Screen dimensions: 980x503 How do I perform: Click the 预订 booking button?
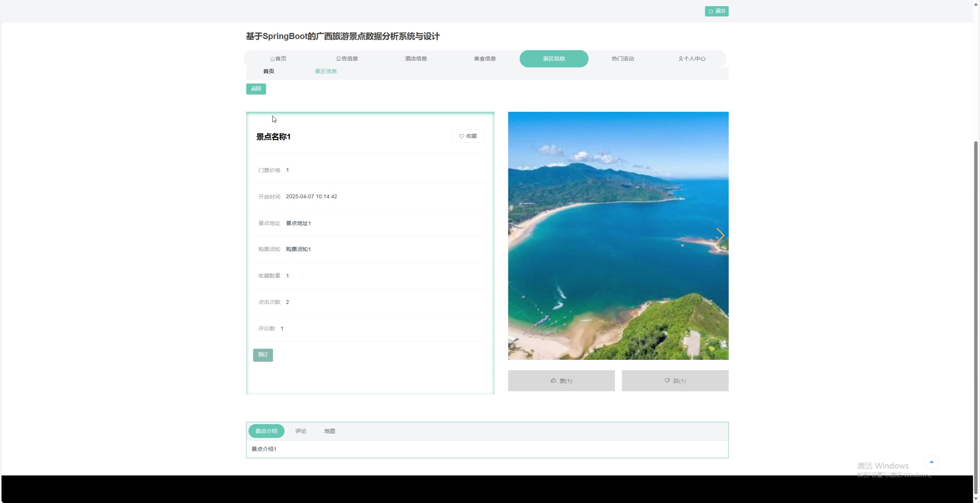(x=263, y=355)
